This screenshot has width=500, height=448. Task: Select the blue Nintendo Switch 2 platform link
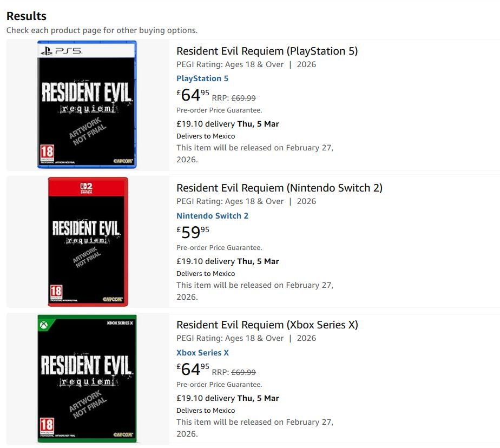212,216
